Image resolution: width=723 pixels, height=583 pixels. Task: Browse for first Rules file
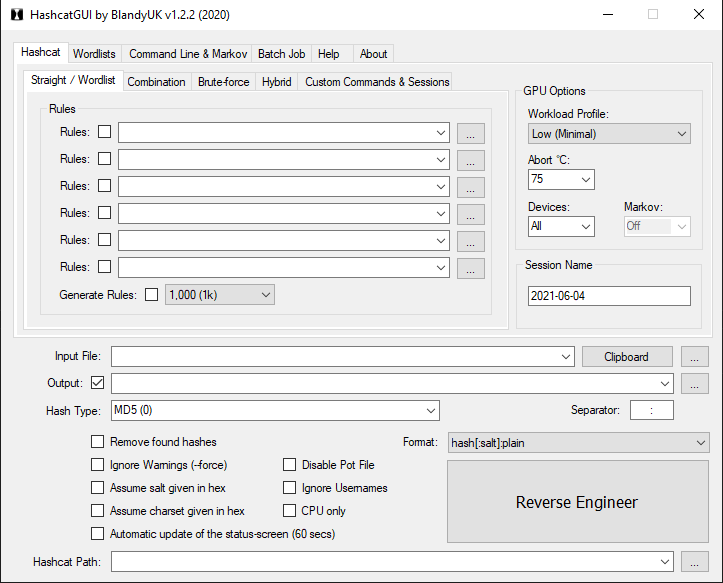[x=471, y=134]
